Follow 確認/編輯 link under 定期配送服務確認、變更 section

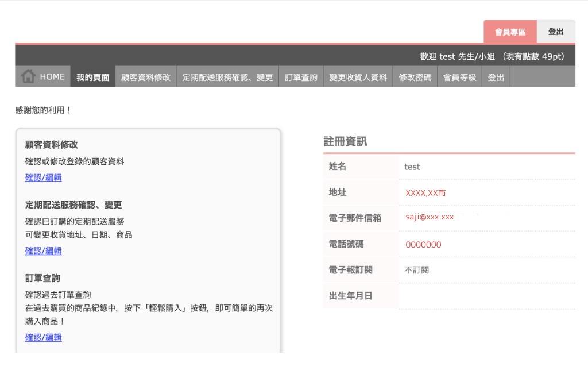(44, 250)
